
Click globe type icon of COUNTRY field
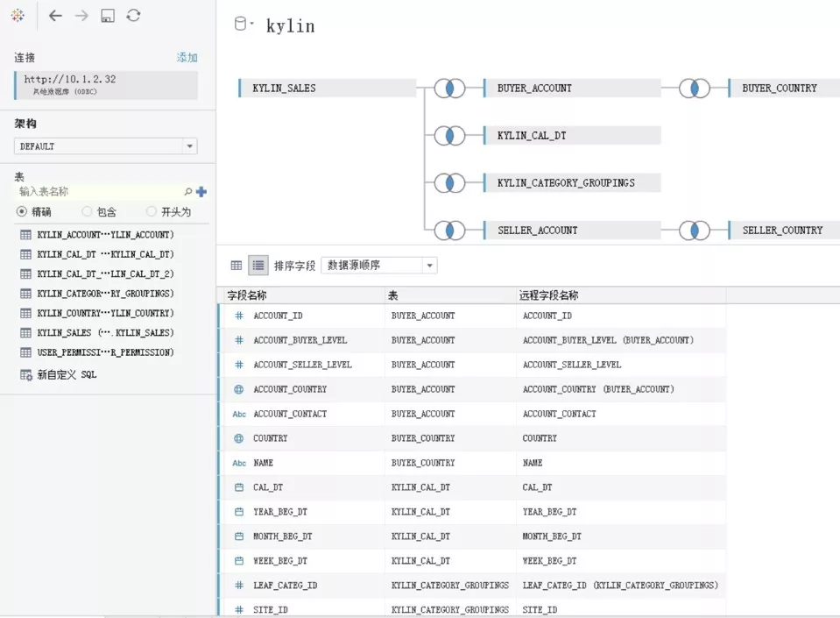[239, 438]
